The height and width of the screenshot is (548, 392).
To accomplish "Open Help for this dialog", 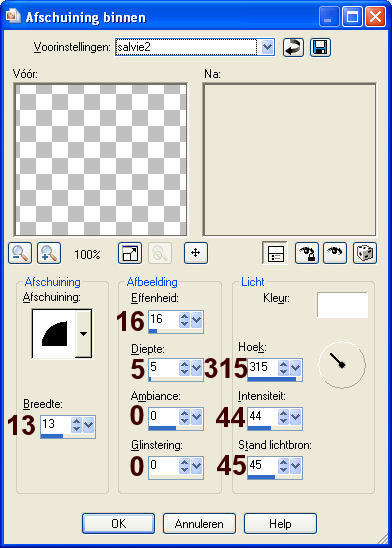I will [280, 524].
